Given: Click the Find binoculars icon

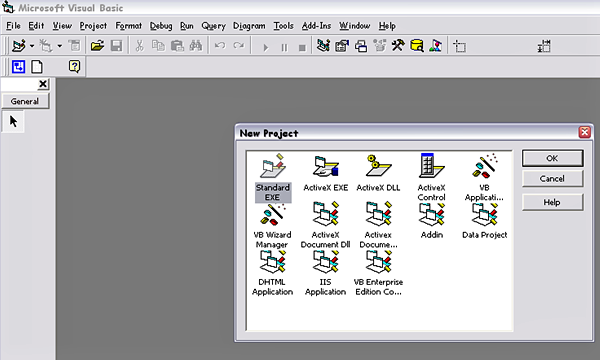Looking at the screenshot, I should coord(196,46).
